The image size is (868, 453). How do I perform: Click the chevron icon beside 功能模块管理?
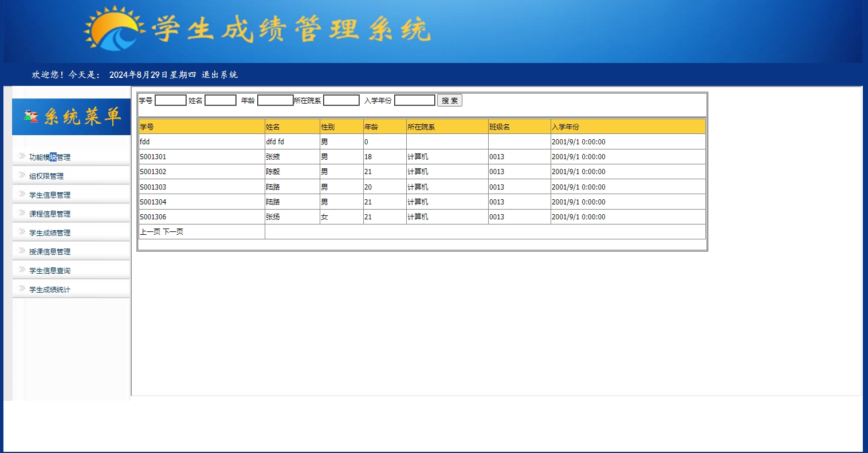tap(22, 156)
